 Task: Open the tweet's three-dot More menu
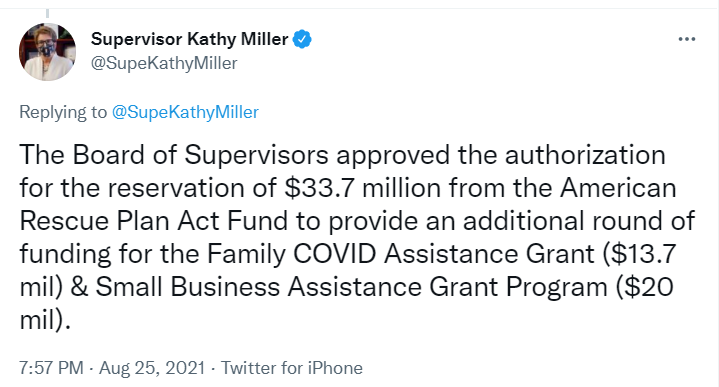686,39
